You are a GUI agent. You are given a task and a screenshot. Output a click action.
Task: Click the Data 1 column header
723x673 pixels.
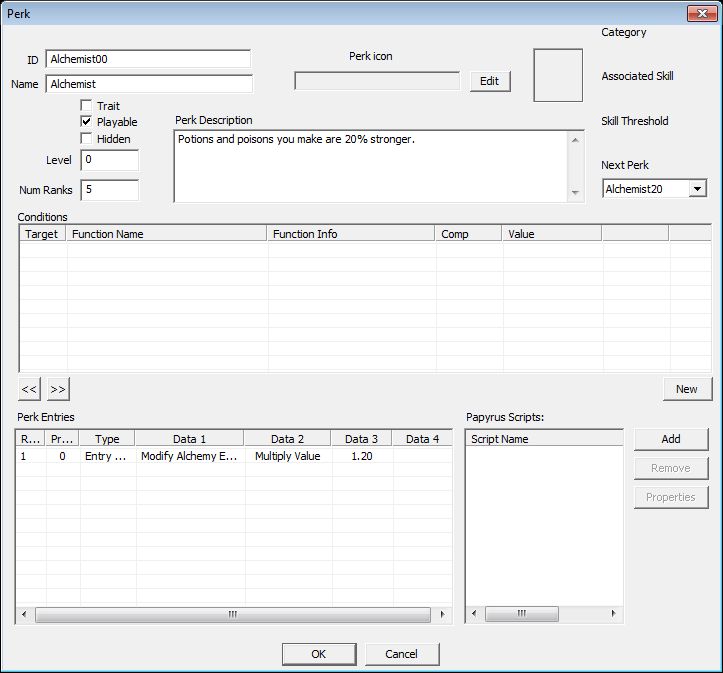coord(189,438)
